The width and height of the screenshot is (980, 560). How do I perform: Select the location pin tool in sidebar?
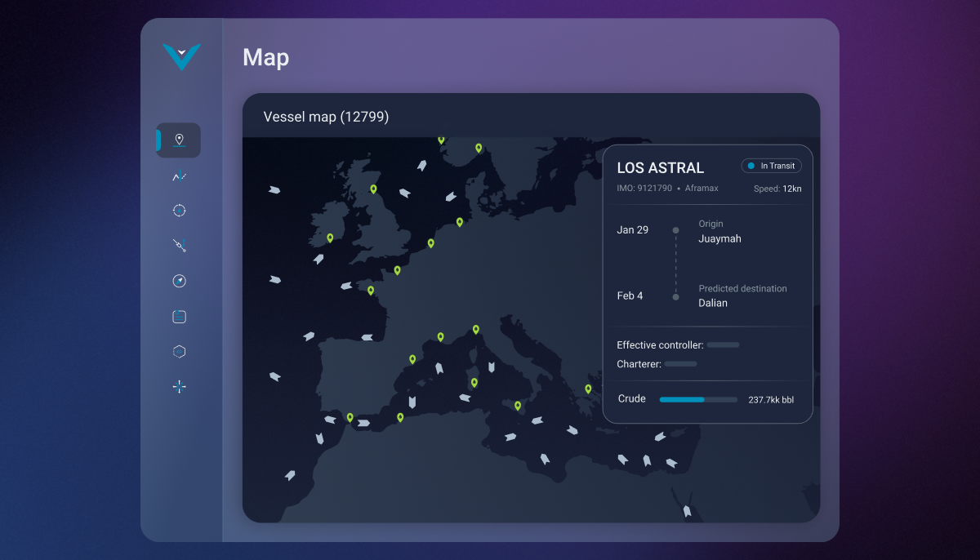point(178,140)
